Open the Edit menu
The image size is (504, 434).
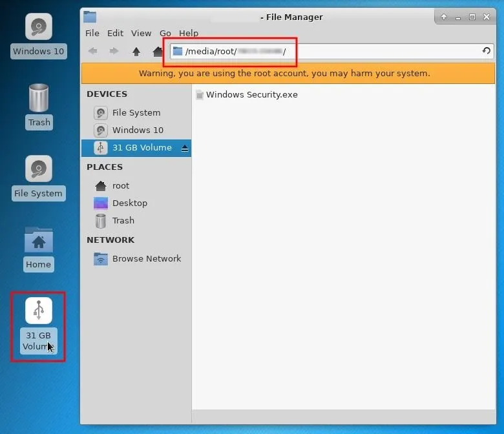(115, 33)
